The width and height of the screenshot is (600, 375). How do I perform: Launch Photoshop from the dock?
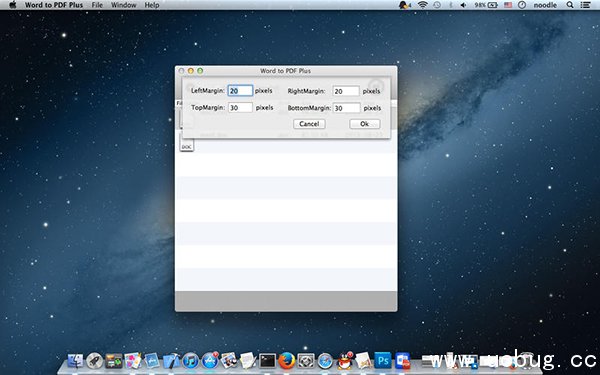383,360
